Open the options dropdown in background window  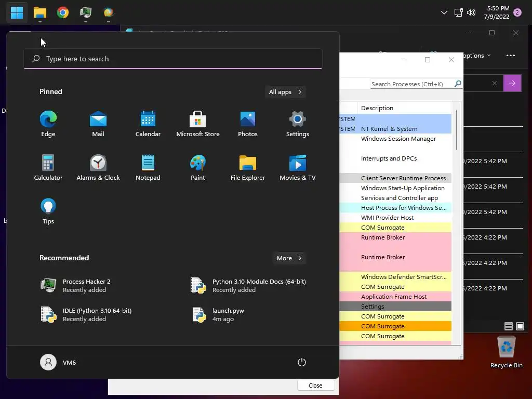[477, 55]
